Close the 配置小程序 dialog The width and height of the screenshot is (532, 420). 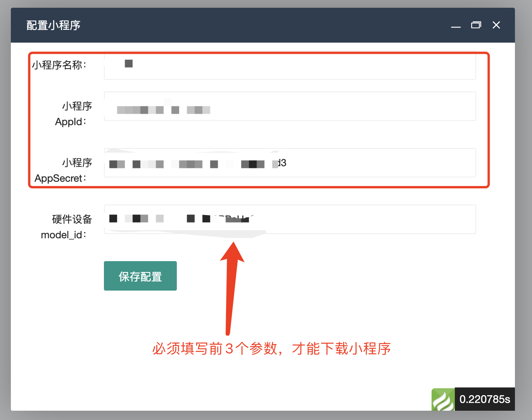click(496, 25)
